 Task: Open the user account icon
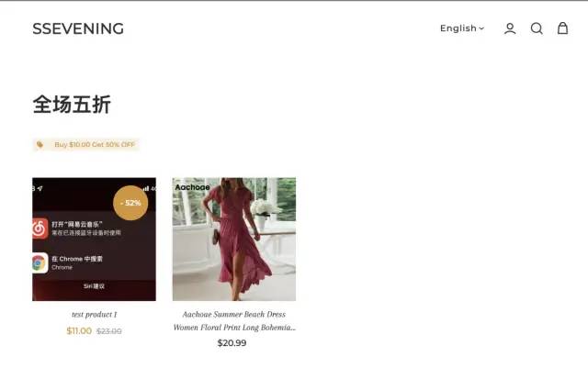[x=510, y=28]
